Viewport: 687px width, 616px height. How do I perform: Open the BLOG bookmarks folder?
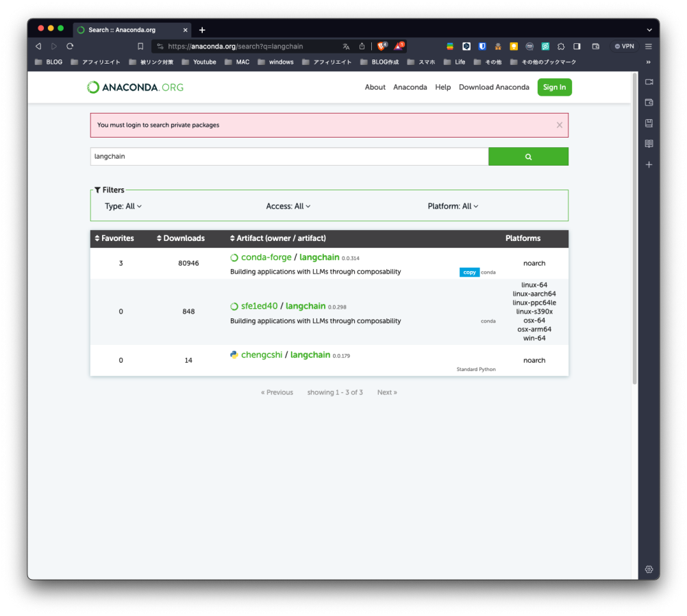[49, 62]
